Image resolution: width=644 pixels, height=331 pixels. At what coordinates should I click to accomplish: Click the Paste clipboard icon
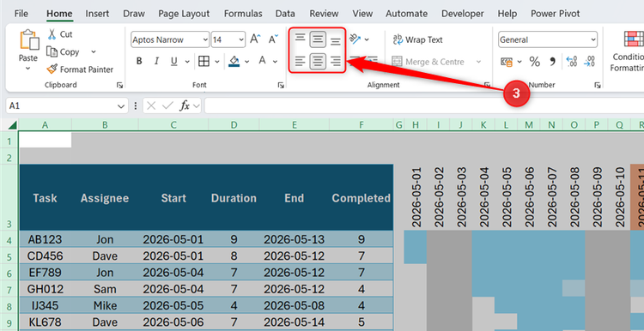point(28,40)
